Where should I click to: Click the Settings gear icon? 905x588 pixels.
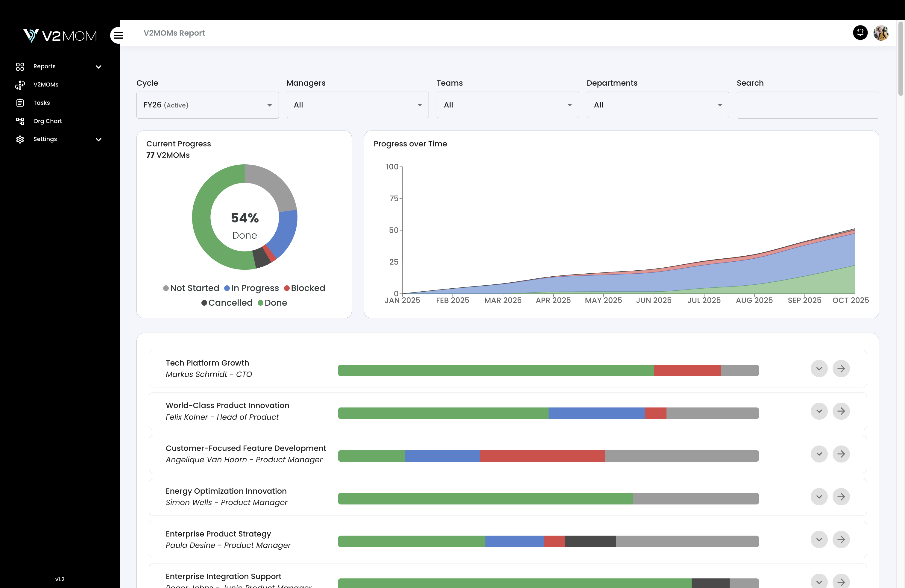(20, 139)
